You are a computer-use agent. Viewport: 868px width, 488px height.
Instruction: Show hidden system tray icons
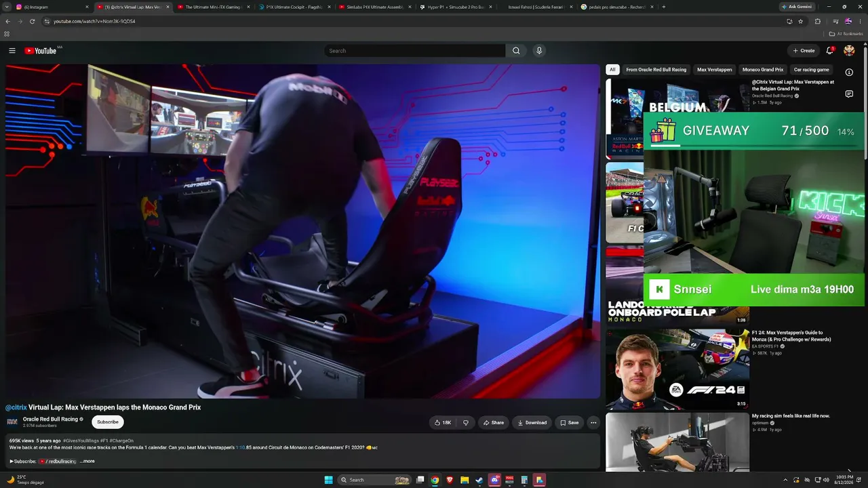[785, 480]
